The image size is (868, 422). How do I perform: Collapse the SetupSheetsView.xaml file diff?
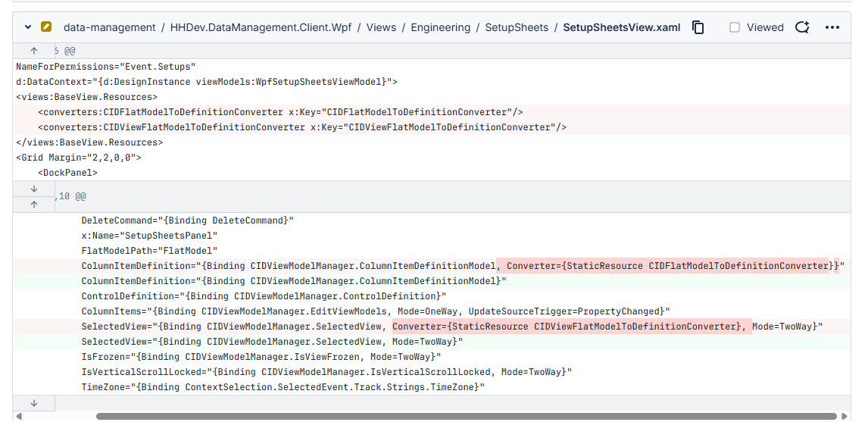28,27
